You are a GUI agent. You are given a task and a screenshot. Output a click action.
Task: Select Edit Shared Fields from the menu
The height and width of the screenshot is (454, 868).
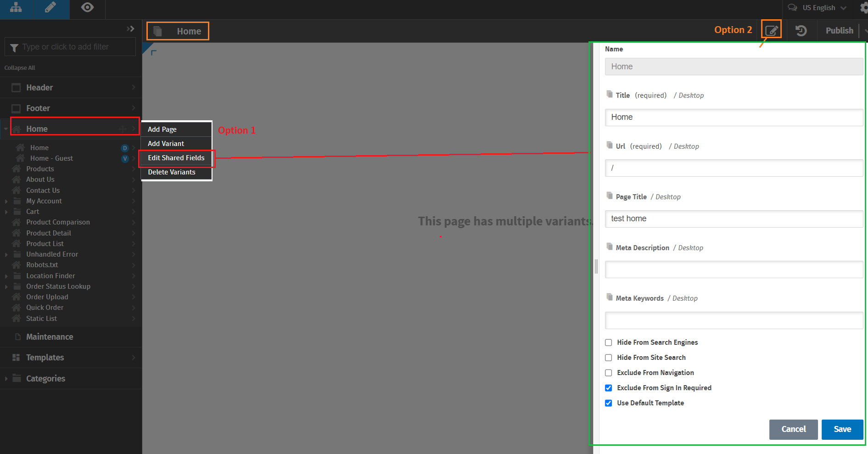point(176,158)
